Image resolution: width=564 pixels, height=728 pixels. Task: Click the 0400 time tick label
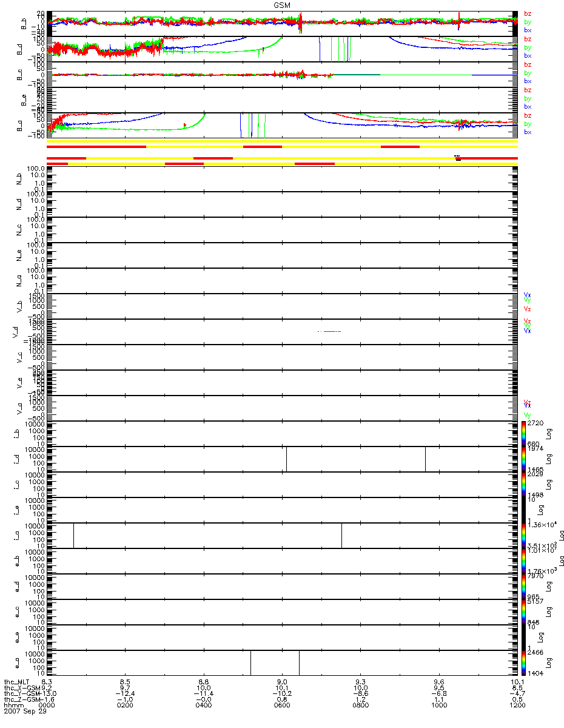click(203, 706)
